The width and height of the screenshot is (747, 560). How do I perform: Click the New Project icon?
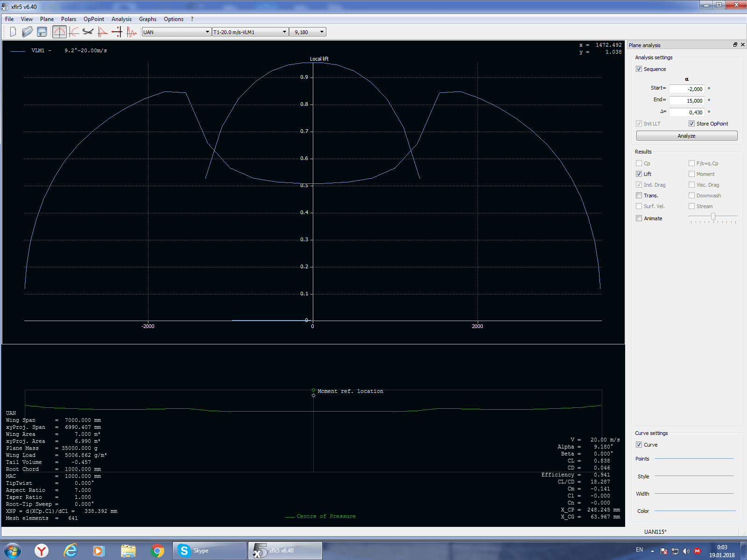click(x=13, y=32)
